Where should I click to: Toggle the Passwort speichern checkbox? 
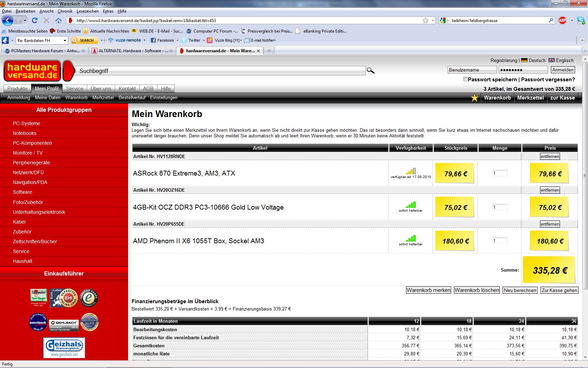click(x=465, y=79)
